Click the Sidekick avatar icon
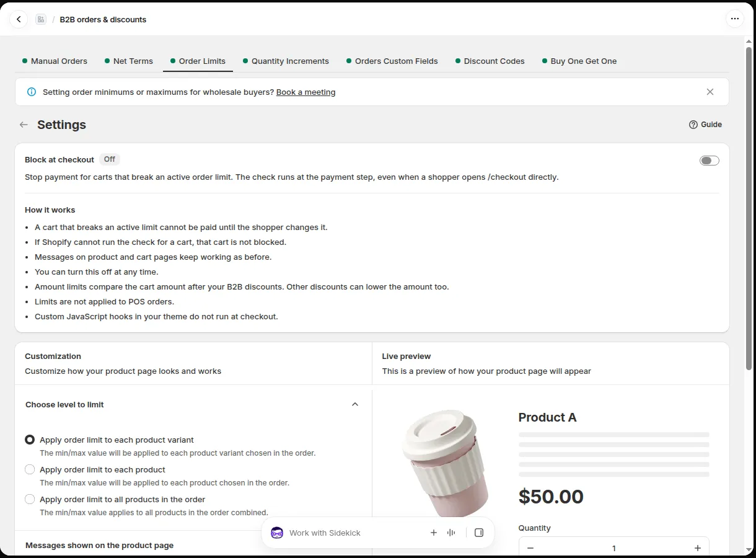The height and width of the screenshot is (558, 756). click(277, 533)
